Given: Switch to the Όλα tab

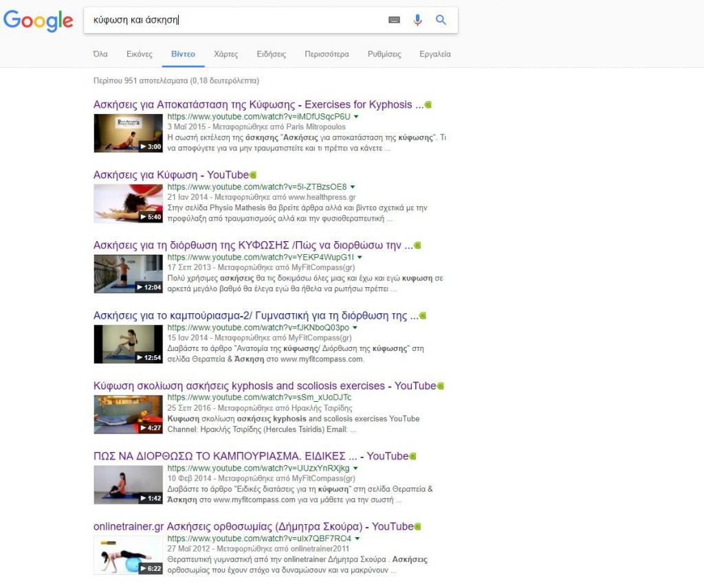Looking at the screenshot, I should (x=100, y=54).
